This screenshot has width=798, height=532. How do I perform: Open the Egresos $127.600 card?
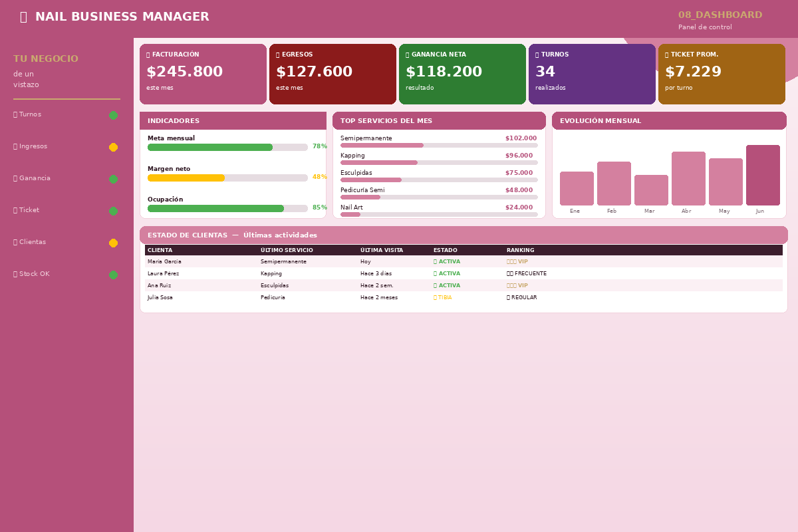[x=332, y=74]
